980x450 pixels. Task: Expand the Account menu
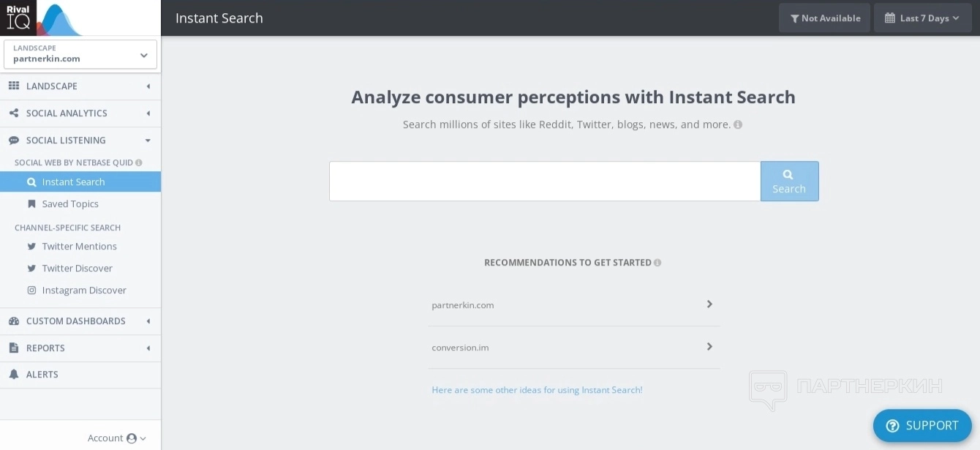tap(117, 438)
